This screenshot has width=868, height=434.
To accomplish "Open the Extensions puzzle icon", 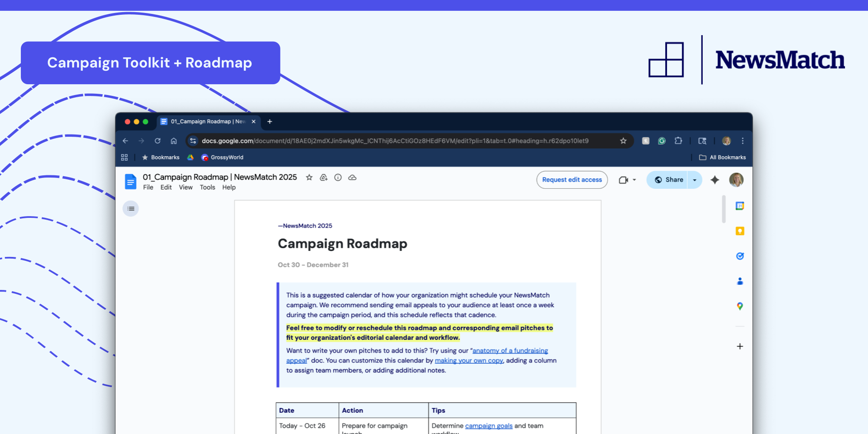I will coord(678,141).
